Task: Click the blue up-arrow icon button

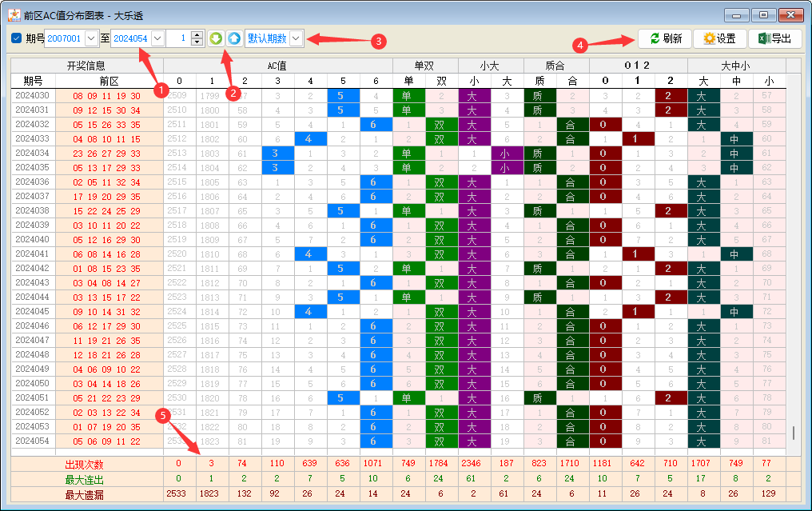Action: (233, 38)
